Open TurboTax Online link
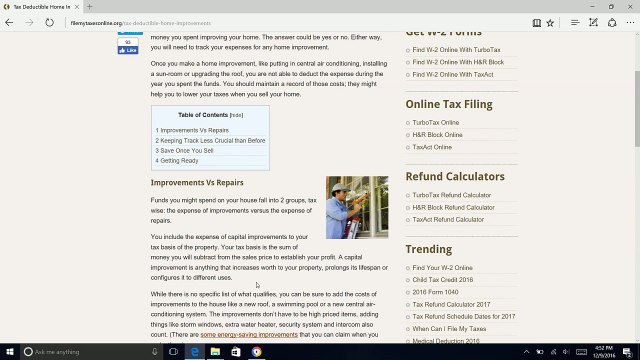Screen dimensions: 640x360 point(436,122)
